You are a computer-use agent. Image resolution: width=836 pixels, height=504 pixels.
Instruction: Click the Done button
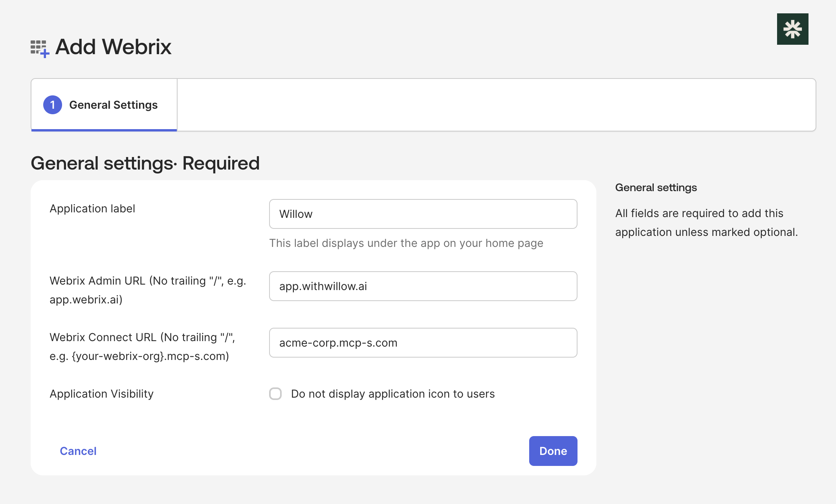(553, 451)
